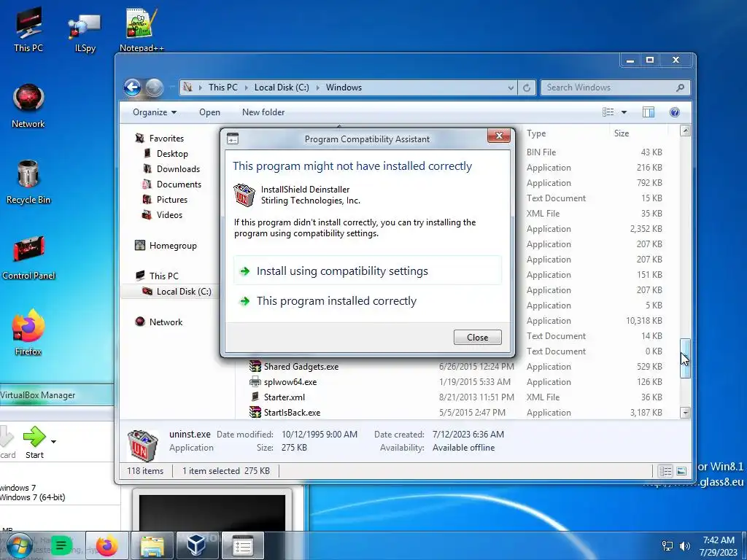
Task: Click the VirtualBox taskbar icon
Action: [x=196, y=545]
